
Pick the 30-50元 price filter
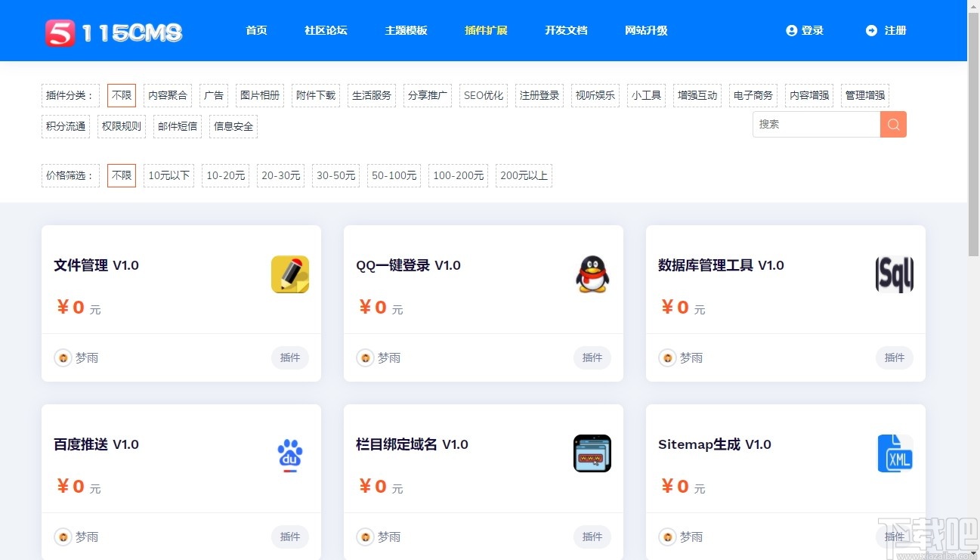click(x=336, y=175)
